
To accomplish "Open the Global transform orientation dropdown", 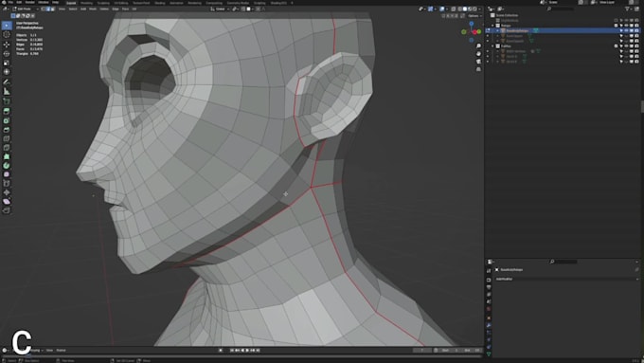I will click(220, 9).
